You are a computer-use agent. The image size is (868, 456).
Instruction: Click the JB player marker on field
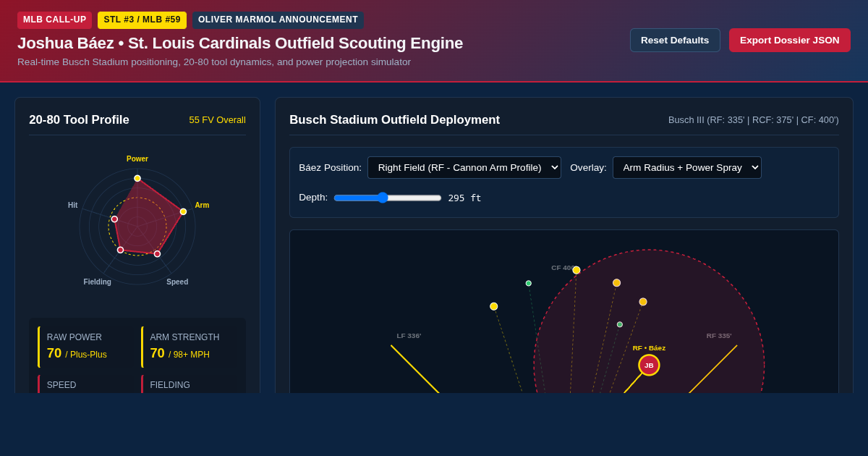click(x=649, y=365)
